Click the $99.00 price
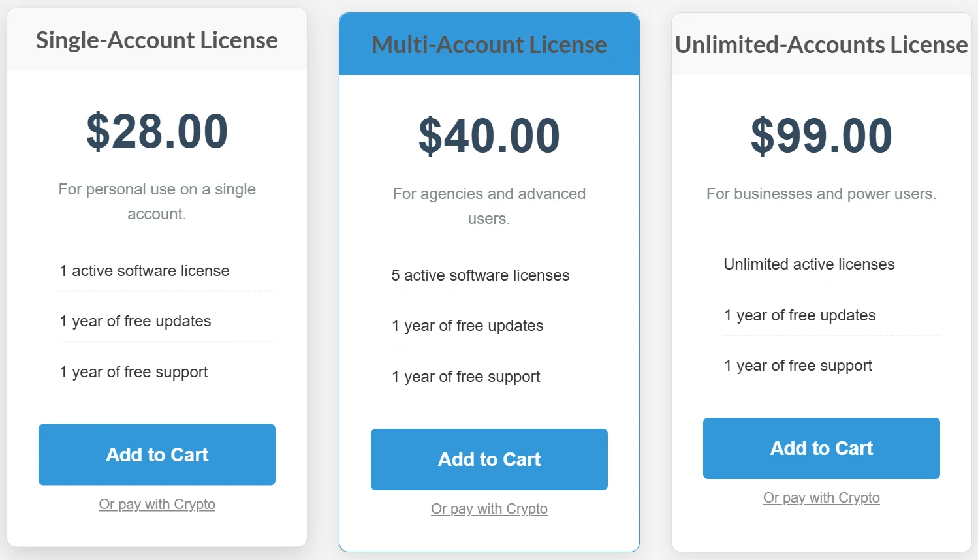 tap(821, 136)
